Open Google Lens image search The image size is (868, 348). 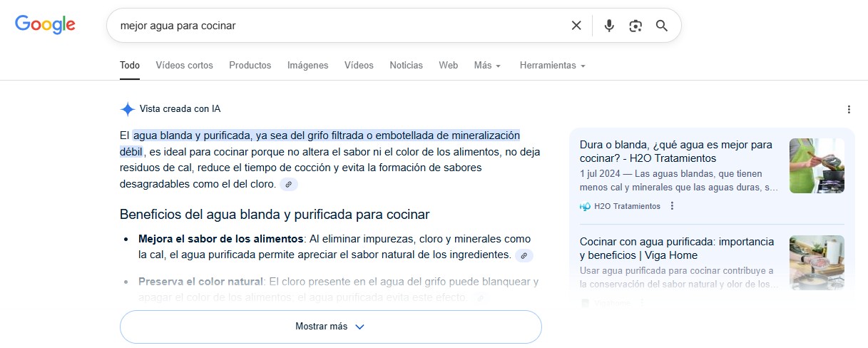coord(635,26)
